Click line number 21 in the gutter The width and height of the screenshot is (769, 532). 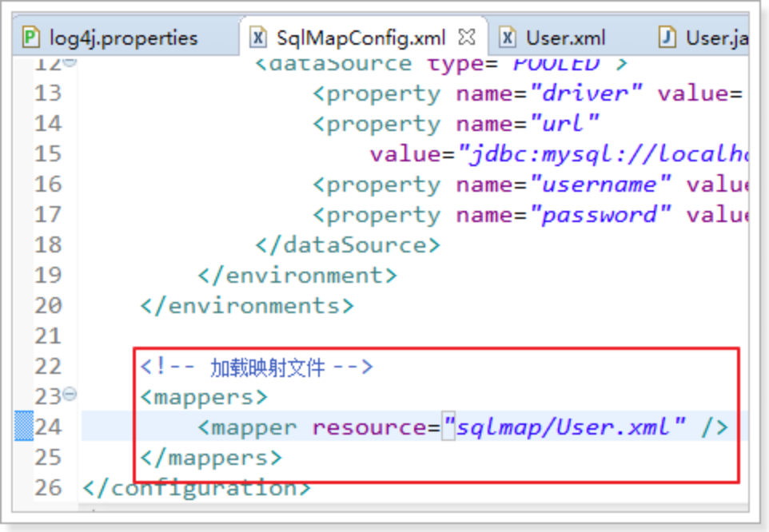(48, 336)
